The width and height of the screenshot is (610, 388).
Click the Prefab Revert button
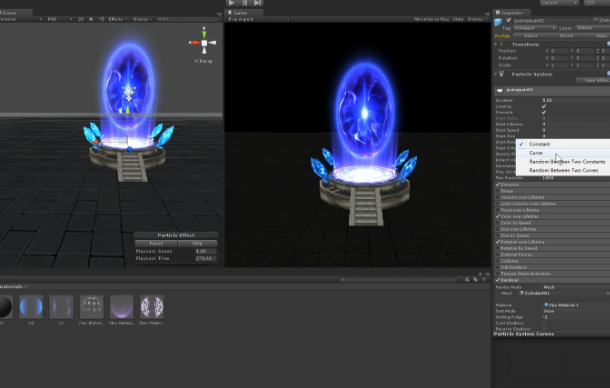pyautogui.click(x=566, y=35)
